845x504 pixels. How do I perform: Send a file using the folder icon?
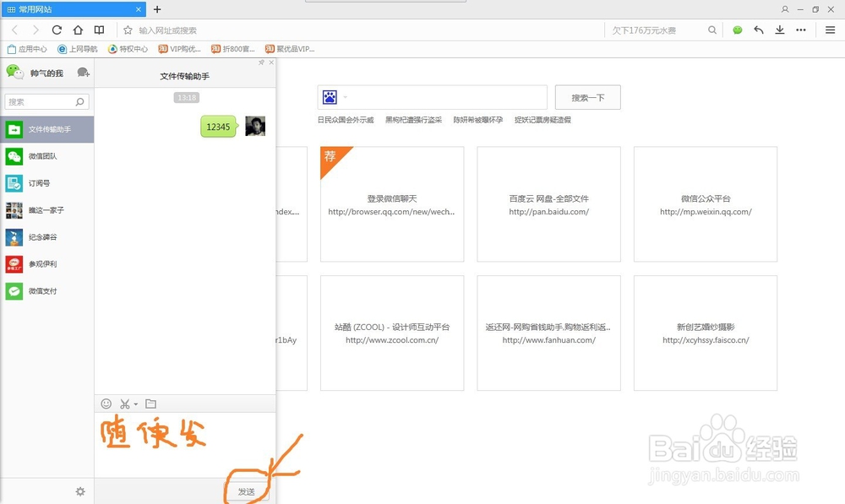pyautogui.click(x=151, y=404)
